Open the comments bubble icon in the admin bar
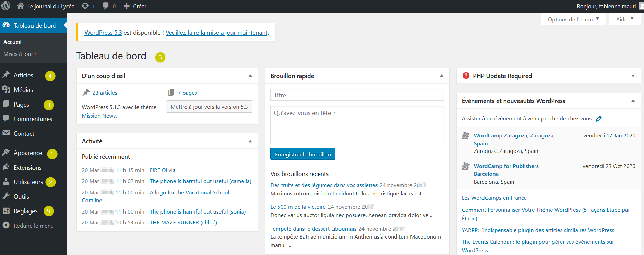The width and height of the screenshot is (644, 255). click(x=106, y=6)
